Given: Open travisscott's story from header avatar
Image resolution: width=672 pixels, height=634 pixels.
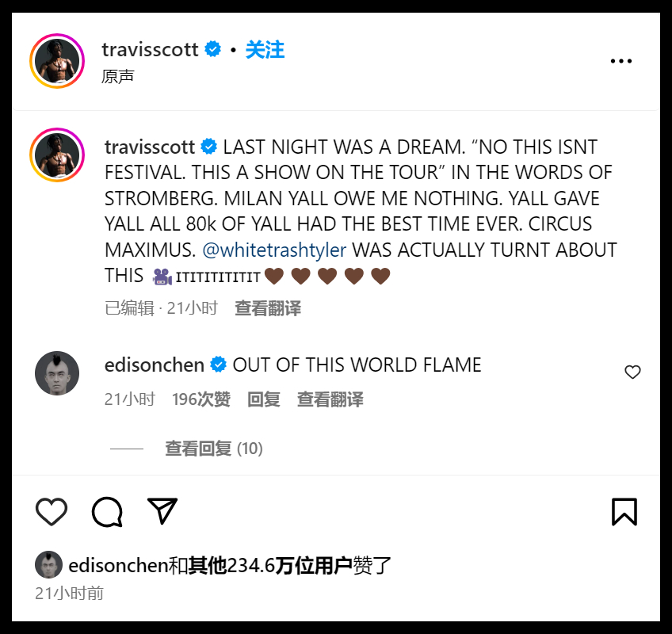Looking at the screenshot, I should (x=57, y=61).
